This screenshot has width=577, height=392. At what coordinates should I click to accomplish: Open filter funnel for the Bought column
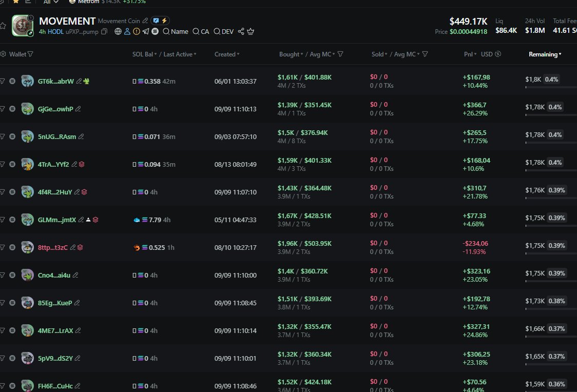(x=340, y=54)
